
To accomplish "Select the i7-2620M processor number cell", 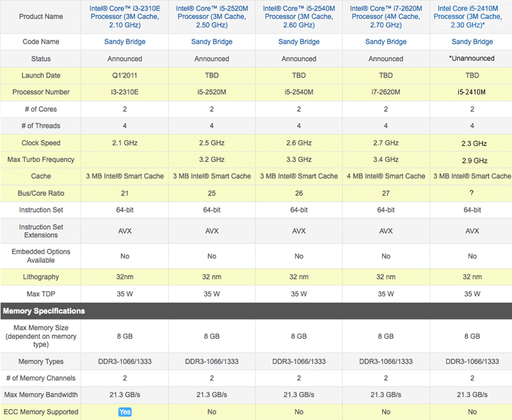I will point(386,92).
